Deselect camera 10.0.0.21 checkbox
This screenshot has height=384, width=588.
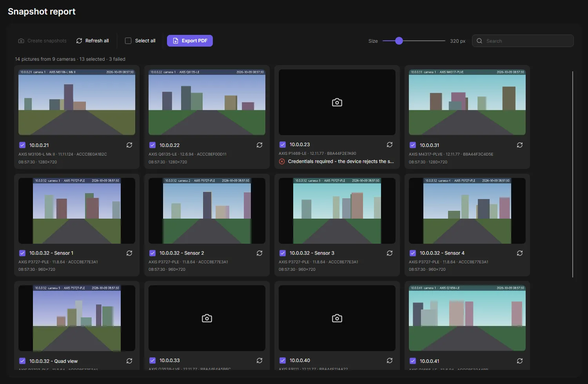[22, 145]
